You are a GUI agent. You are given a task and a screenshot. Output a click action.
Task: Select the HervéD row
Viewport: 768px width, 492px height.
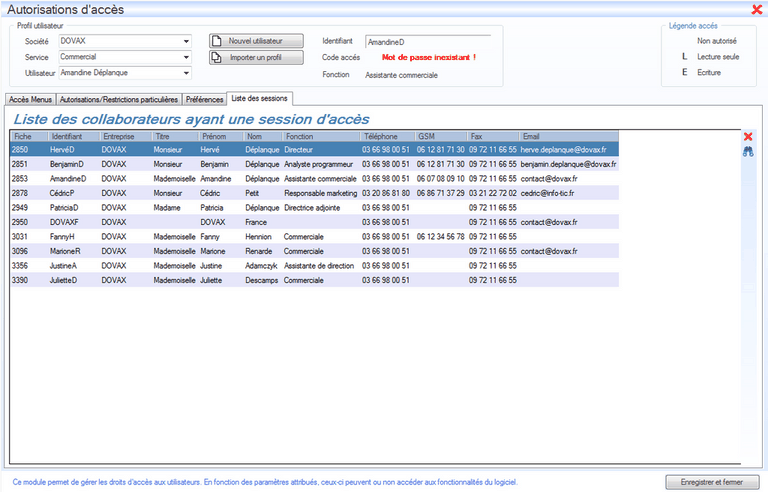[x=314, y=149]
